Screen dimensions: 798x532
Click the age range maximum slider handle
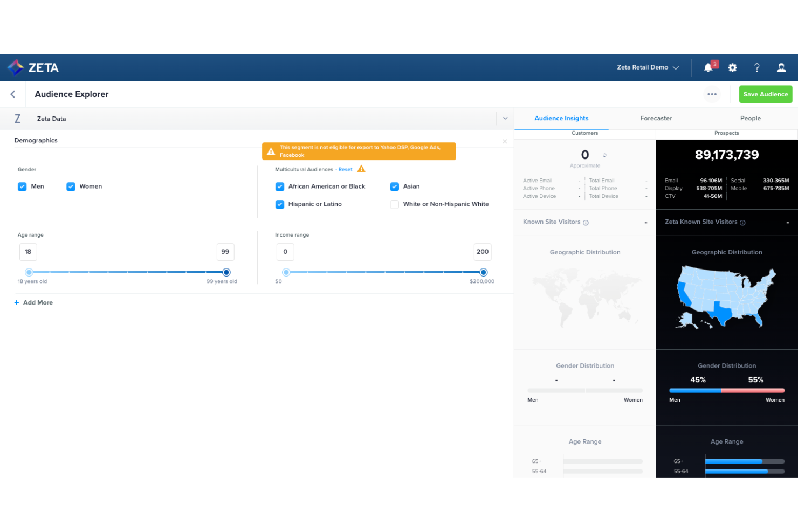[226, 272]
